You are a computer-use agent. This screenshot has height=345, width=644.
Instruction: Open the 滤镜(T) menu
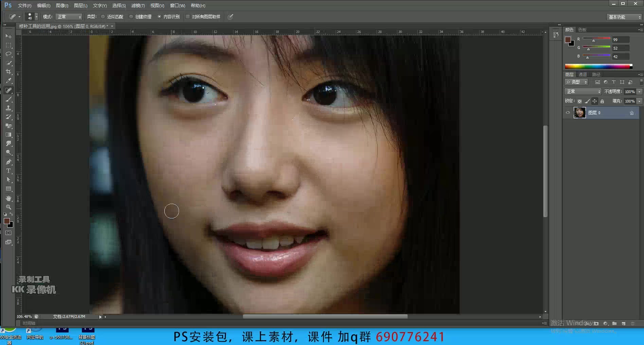(x=138, y=6)
